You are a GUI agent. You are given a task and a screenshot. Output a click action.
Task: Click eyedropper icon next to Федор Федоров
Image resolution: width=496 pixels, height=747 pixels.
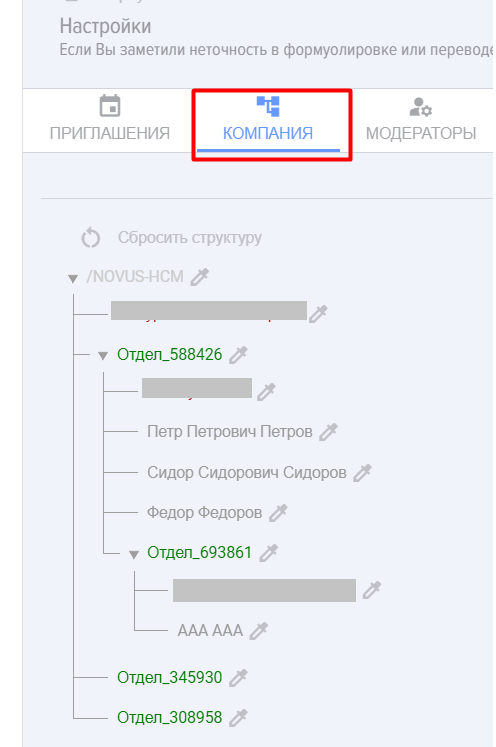(x=278, y=513)
